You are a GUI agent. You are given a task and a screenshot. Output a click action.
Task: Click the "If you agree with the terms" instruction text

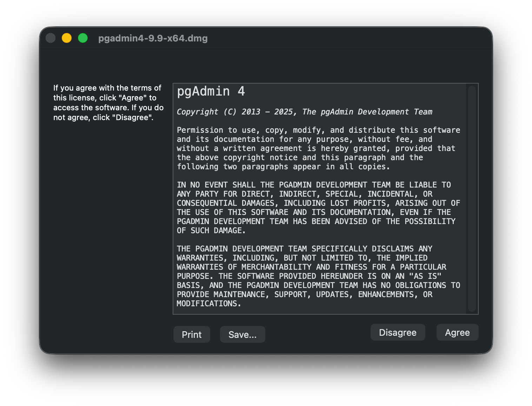click(x=107, y=88)
